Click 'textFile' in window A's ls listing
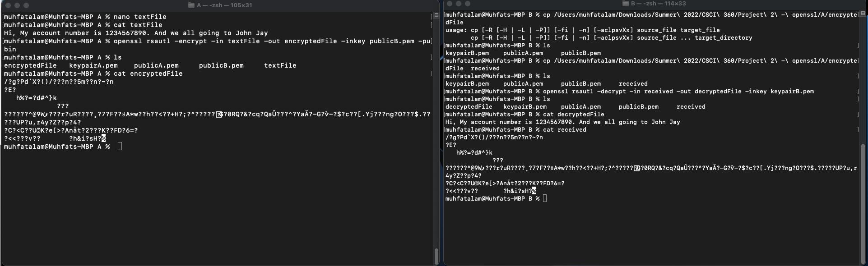The image size is (868, 266). (280, 65)
